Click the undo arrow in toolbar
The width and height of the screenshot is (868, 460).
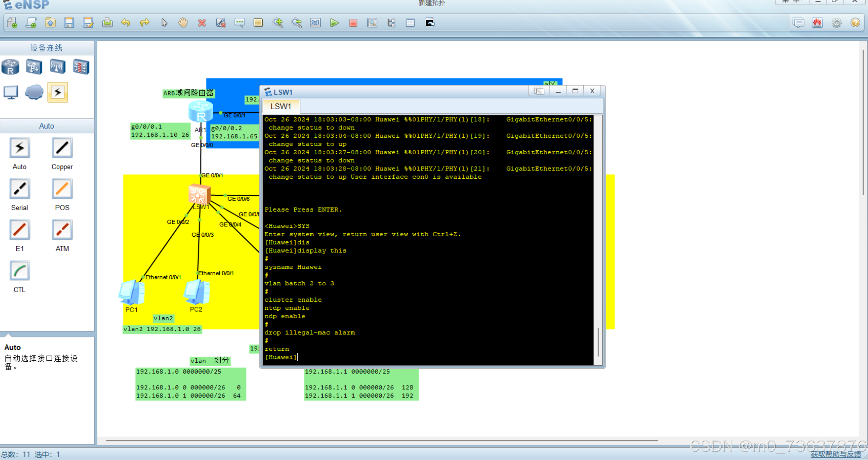coord(126,23)
